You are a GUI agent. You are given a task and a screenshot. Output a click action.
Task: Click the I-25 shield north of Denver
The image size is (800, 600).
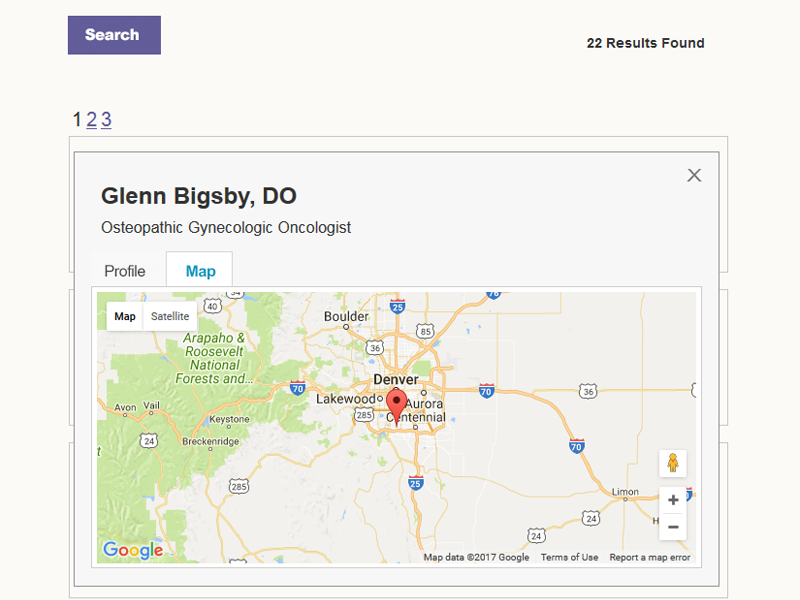pos(398,304)
